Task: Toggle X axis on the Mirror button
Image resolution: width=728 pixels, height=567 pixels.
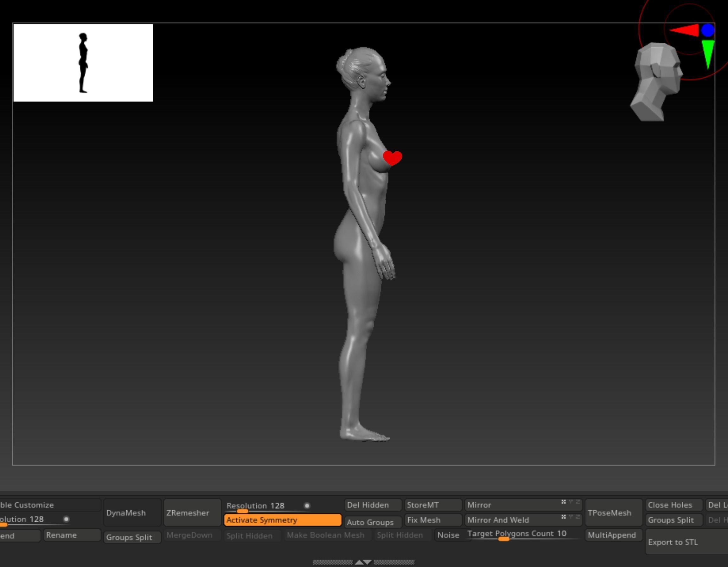Action: [563, 502]
